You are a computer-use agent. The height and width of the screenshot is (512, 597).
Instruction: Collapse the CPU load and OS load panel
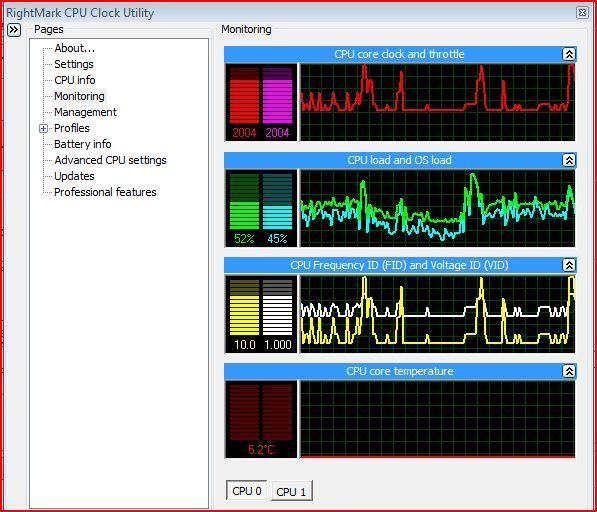pos(569,160)
